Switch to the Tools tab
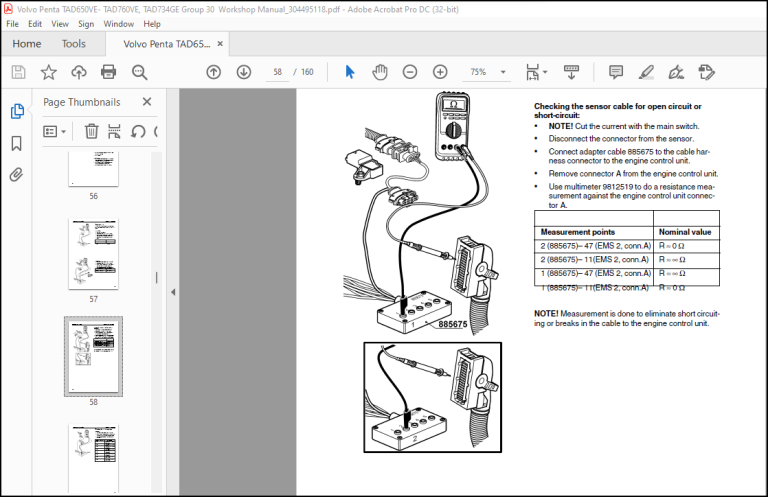The height and width of the screenshot is (497, 768). (x=73, y=44)
